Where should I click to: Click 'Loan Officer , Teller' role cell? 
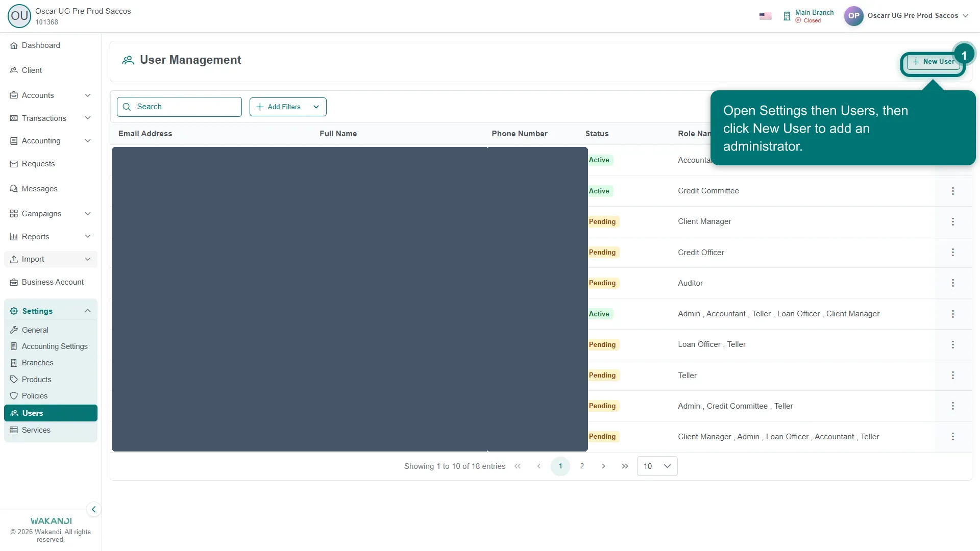click(712, 344)
